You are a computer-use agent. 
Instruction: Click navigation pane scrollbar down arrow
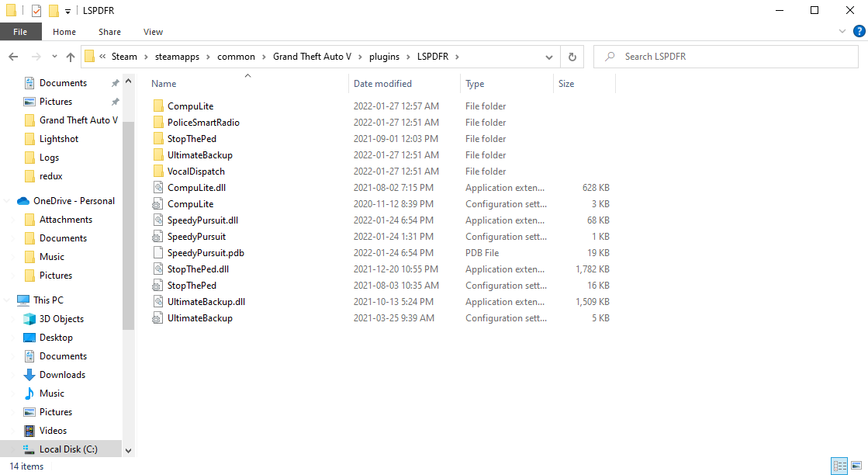[129, 451]
